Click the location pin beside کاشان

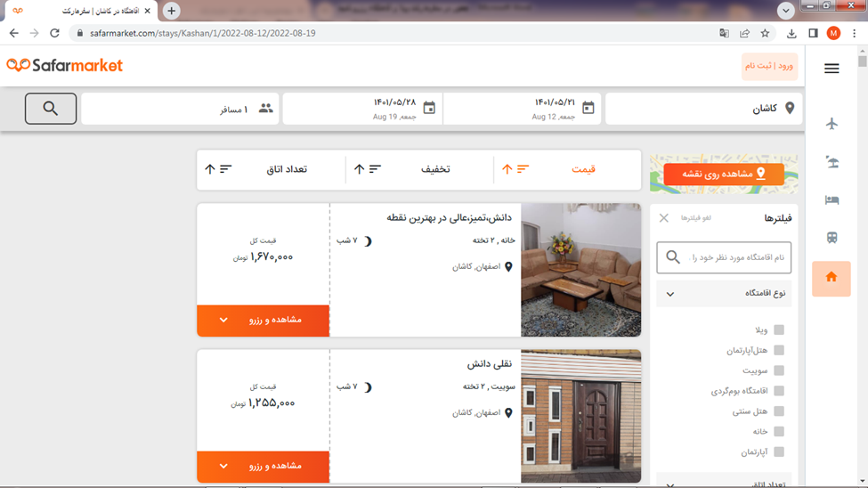pos(790,109)
